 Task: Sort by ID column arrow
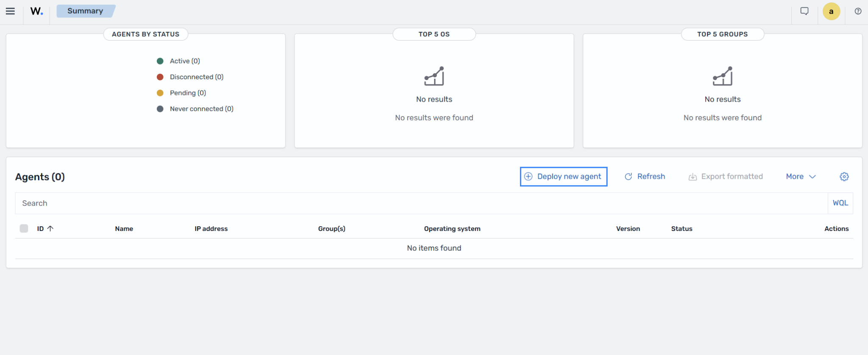[50, 228]
